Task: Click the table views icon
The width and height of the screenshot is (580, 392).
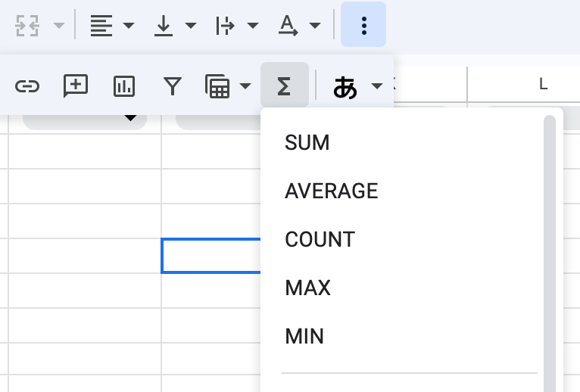Action: (218, 86)
